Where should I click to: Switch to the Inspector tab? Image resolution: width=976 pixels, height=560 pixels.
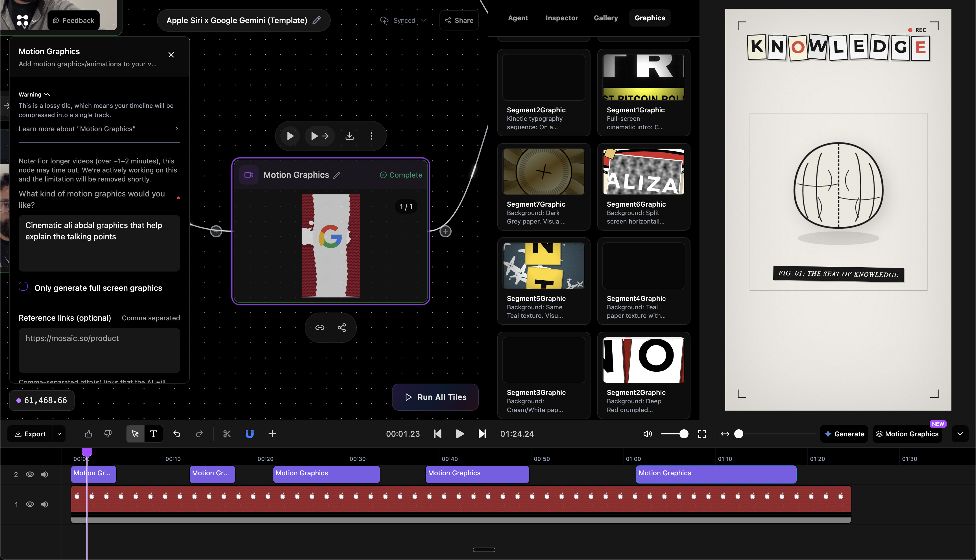[x=562, y=18]
